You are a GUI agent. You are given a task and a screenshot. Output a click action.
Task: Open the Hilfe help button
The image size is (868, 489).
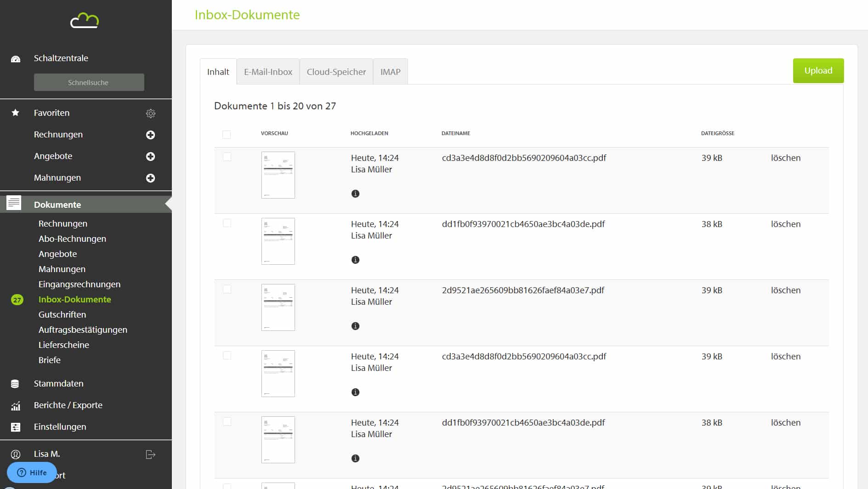point(32,472)
